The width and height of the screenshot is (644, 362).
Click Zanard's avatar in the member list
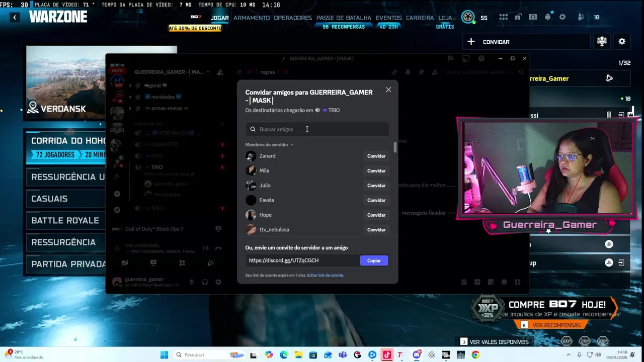point(251,156)
